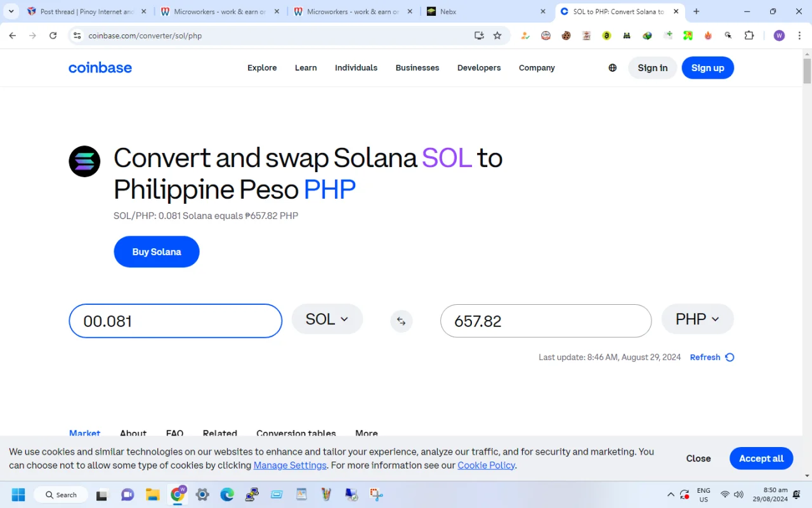This screenshot has height=508, width=812.
Task: Open the Extensions puzzle piece menu
Action: [749, 36]
